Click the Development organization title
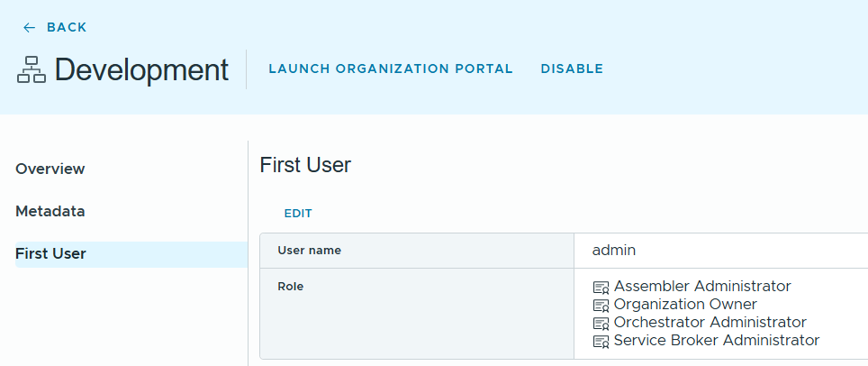Viewport: 868px width, 366px height. (141, 69)
